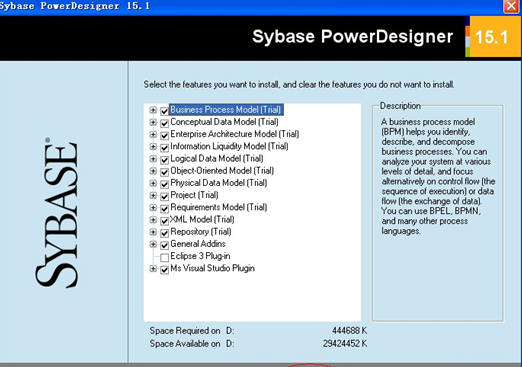Uncheck Logical Data Model (Trial) checkbox
The width and height of the screenshot is (522, 367).
164,160
